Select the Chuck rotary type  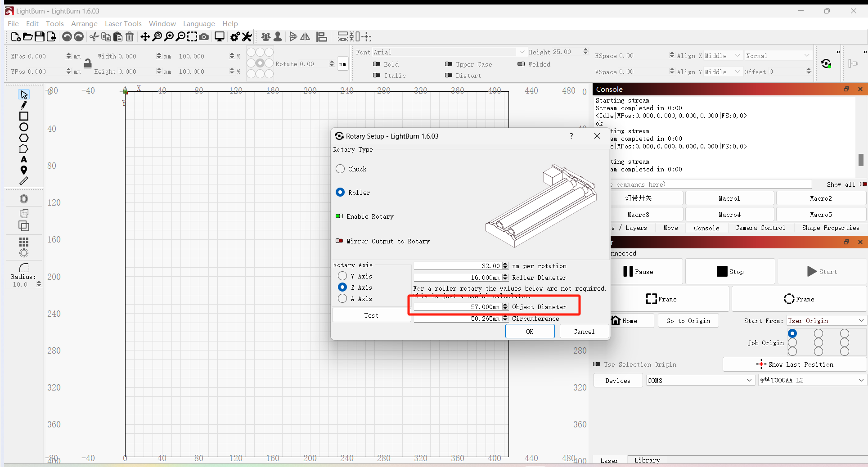340,169
